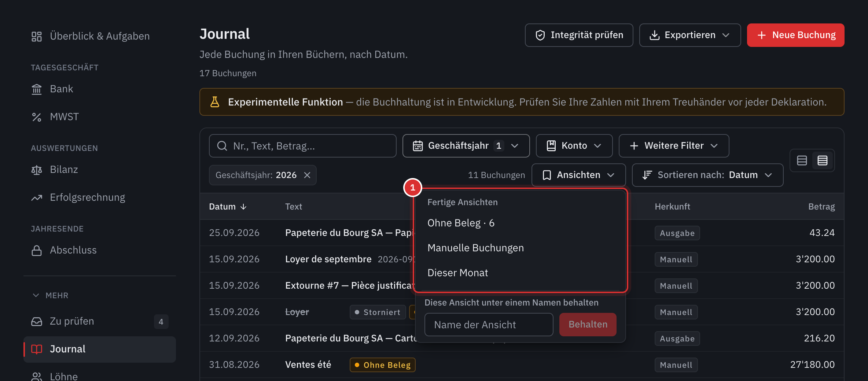This screenshot has width=868, height=381.
Task: Select the Ohne Beleg · 6 view
Action: (521, 223)
